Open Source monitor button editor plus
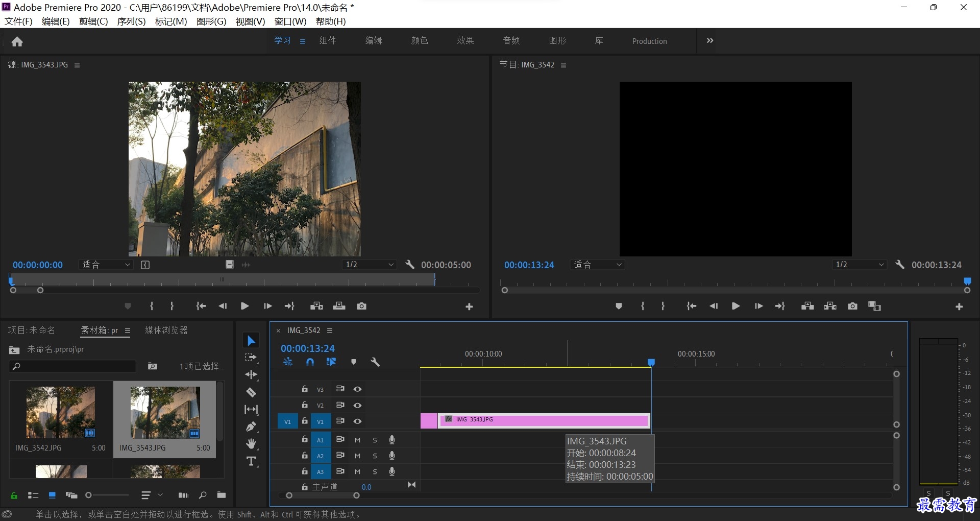Image resolution: width=980 pixels, height=521 pixels. point(469,306)
